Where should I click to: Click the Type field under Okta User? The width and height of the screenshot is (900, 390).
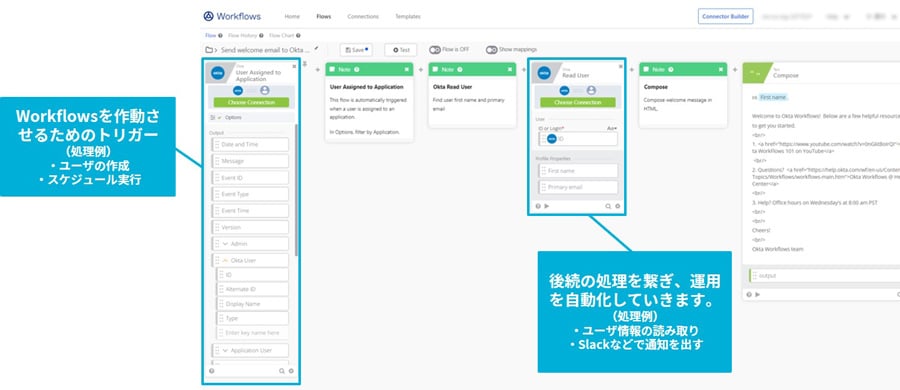(253, 318)
